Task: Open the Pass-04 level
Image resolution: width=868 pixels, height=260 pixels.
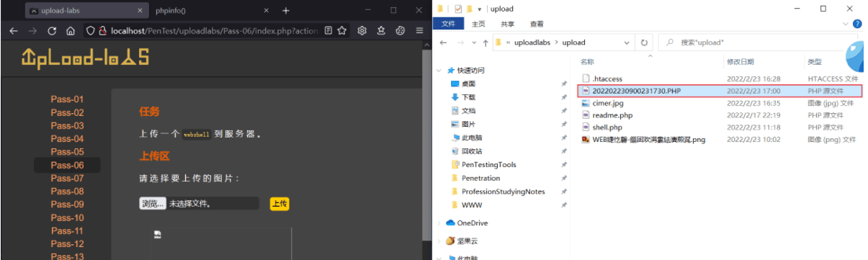Action: 67,139
